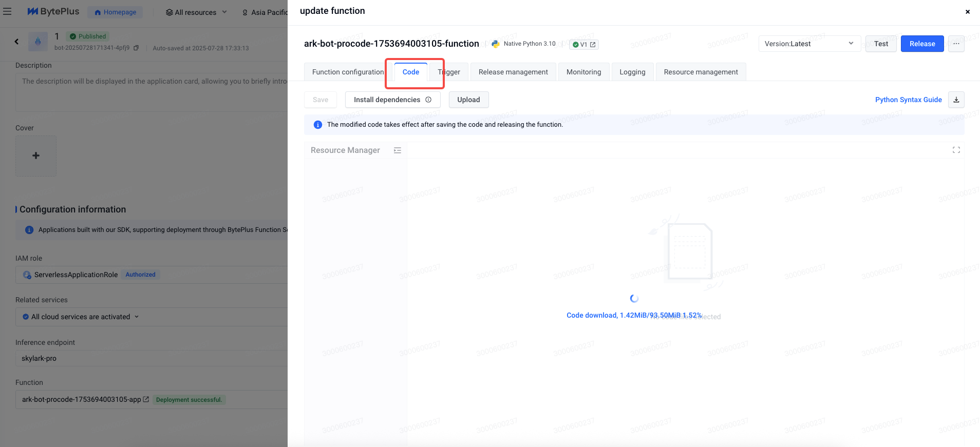Click the bot avatar icon
Image resolution: width=980 pixels, height=447 pixels.
pyautogui.click(x=38, y=42)
